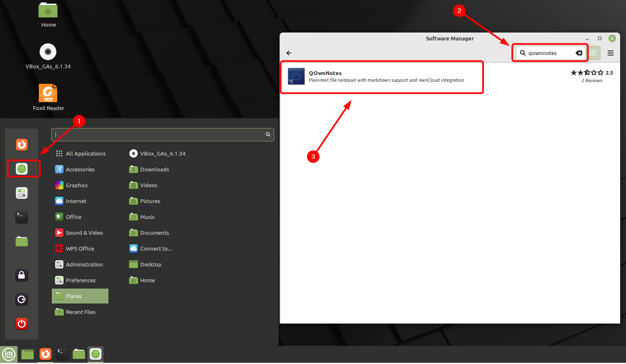This screenshot has height=364, width=626.
Task: Click Connect to... entry
Action: point(151,249)
